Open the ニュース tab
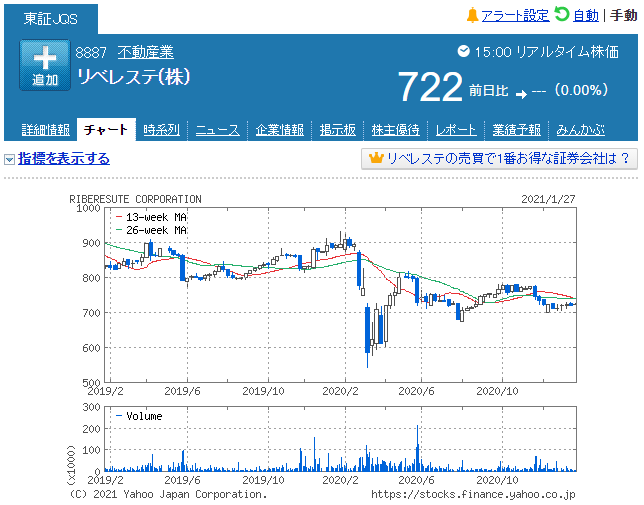 [x=218, y=130]
